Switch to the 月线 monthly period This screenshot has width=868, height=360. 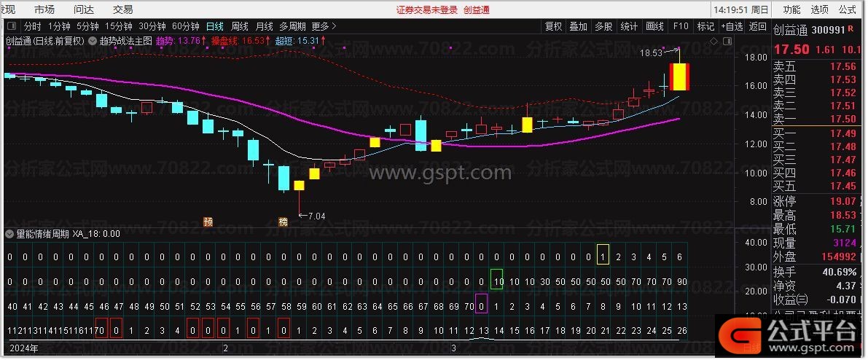coord(264,26)
